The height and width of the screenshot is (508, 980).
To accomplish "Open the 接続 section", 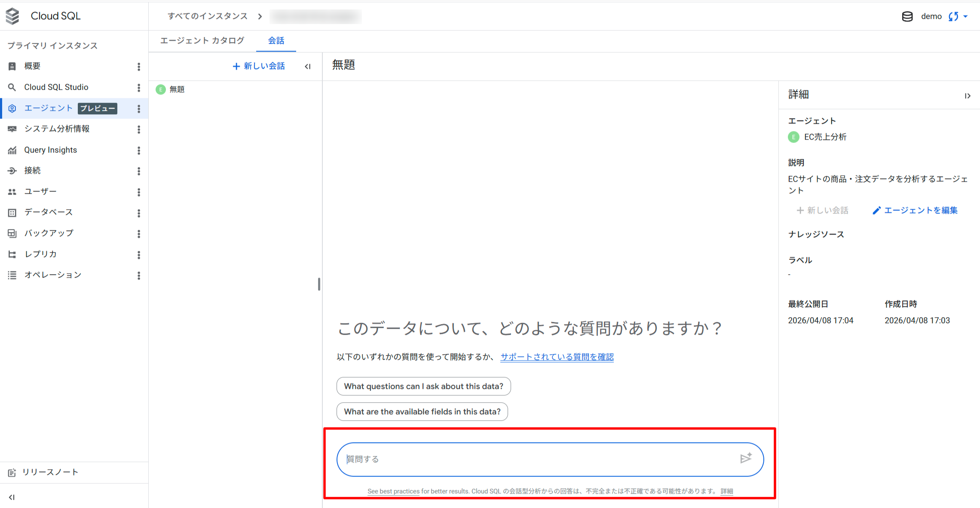I will coord(32,170).
